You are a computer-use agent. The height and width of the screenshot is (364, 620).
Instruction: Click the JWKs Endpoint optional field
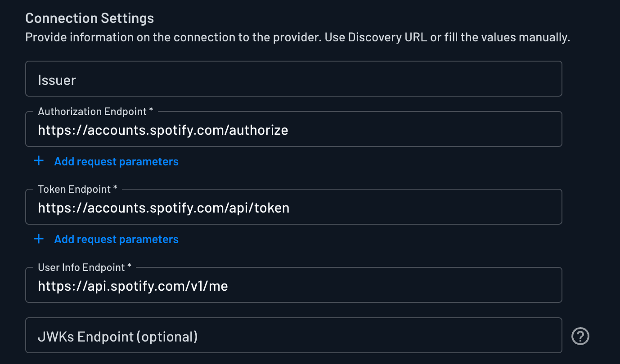point(292,336)
